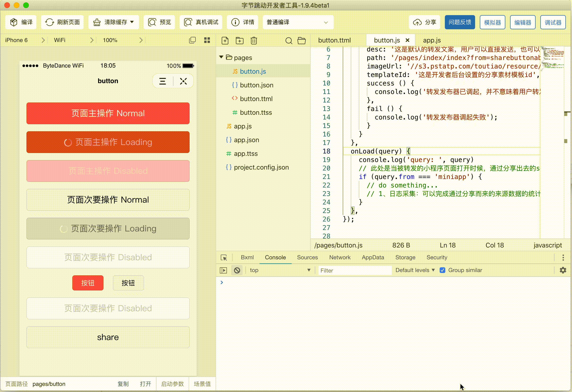
Task: Select project.config.json in the file tree
Action: tap(263, 167)
